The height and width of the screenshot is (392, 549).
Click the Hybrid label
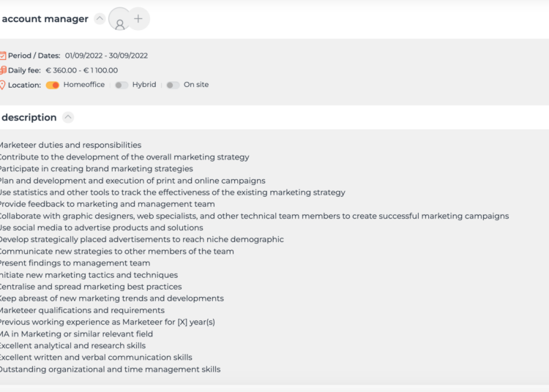tap(144, 85)
